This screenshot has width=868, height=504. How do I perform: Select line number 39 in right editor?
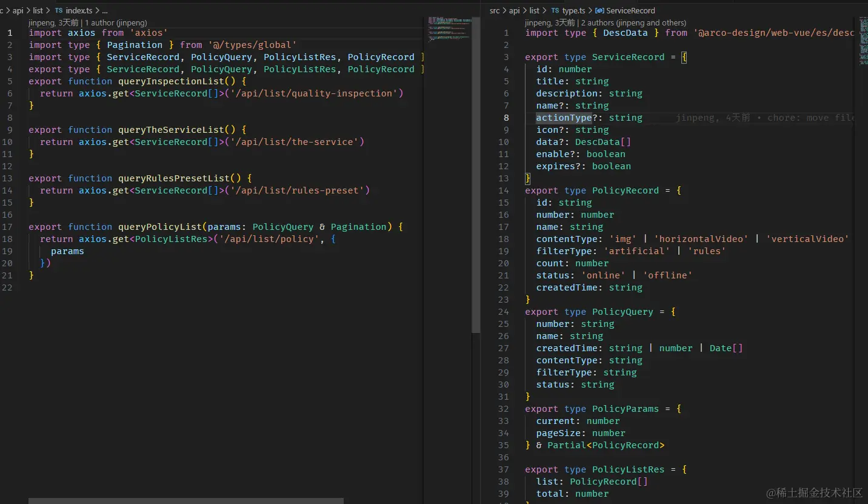(x=503, y=494)
